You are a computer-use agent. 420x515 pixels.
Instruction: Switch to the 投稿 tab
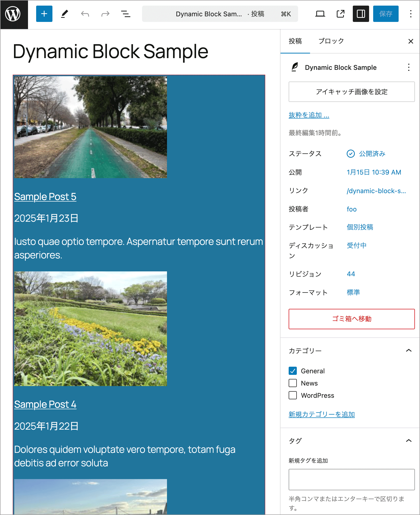(295, 41)
